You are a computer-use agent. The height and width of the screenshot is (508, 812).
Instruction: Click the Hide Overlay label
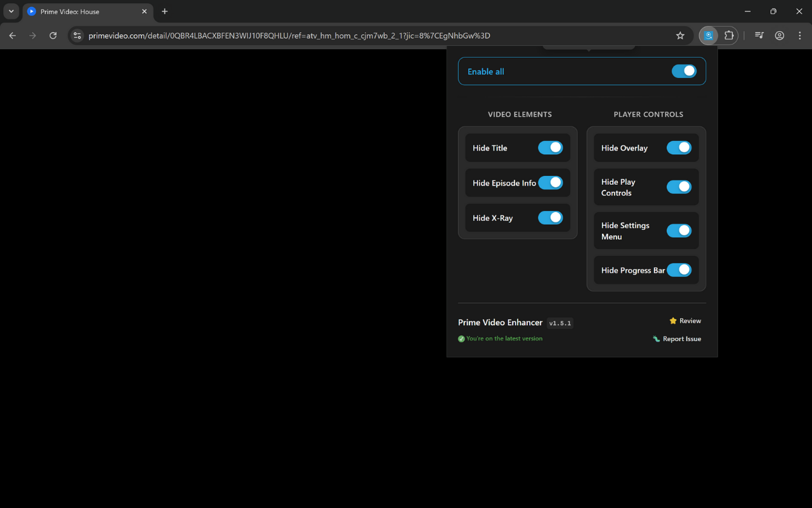pos(624,148)
